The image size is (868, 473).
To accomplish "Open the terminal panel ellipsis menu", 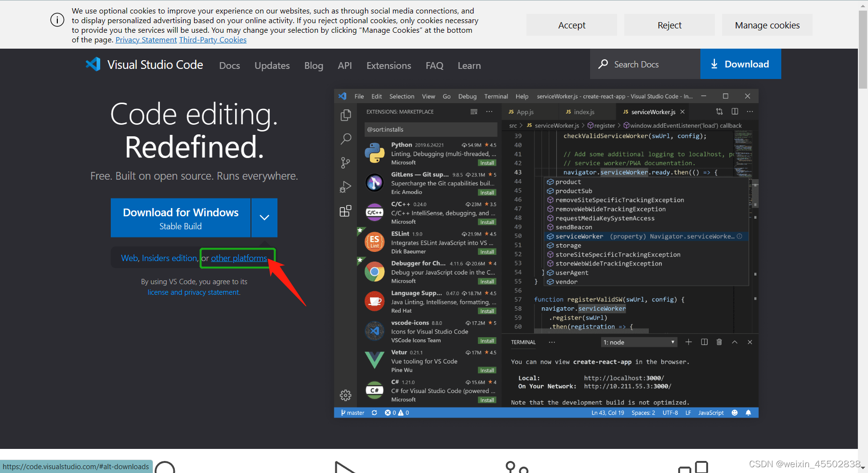I will 552,342.
